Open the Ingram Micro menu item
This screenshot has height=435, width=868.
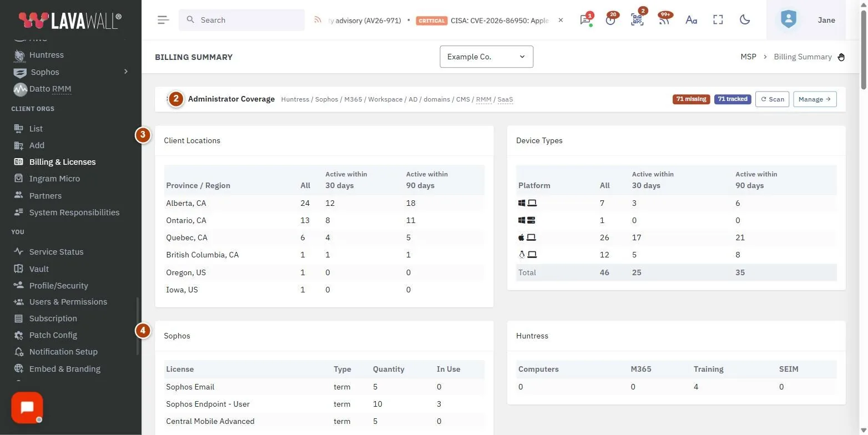click(x=54, y=179)
